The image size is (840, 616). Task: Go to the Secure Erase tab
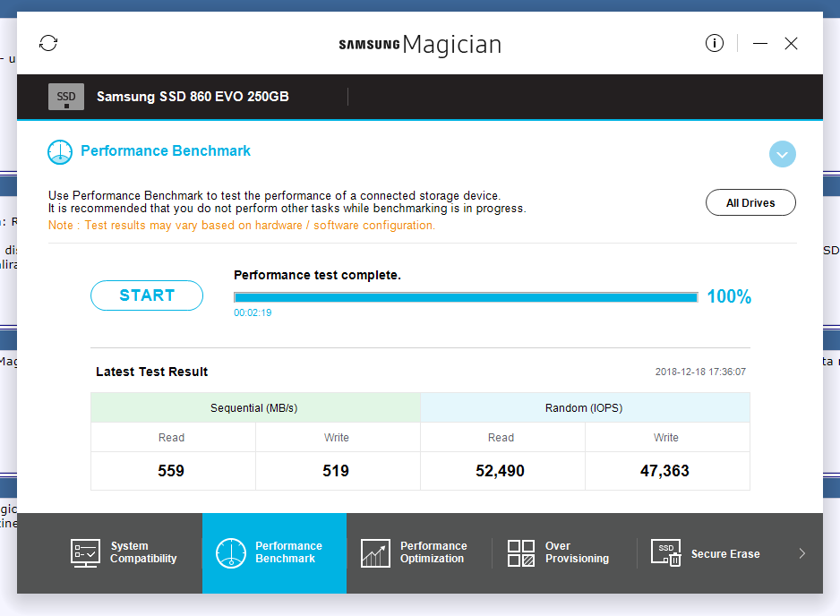click(x=724, y=553)
